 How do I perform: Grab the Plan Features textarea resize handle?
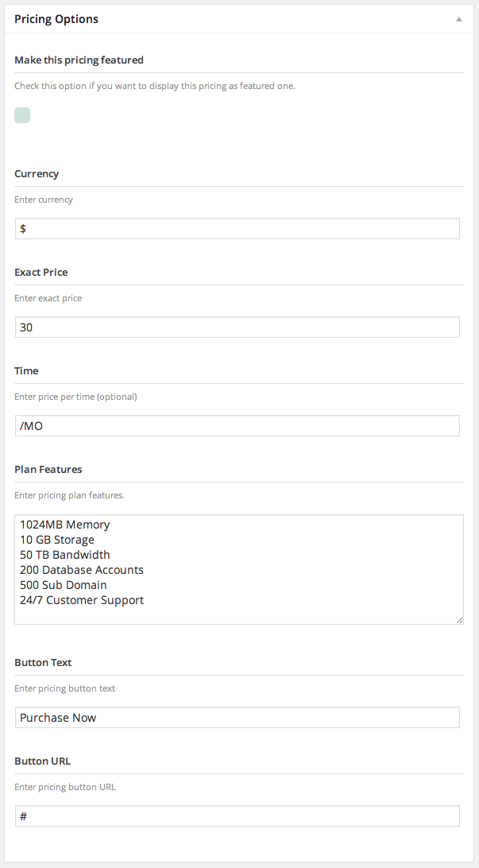coord(459,619)
